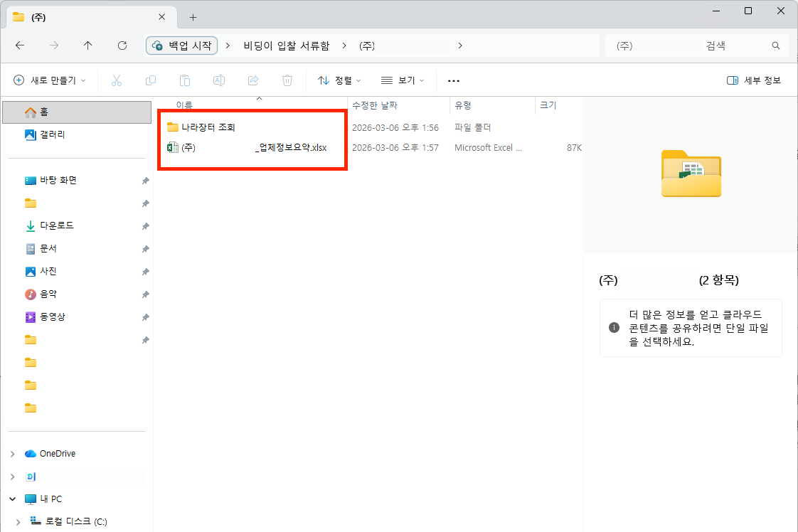The width and height of the screenshot is (798, 532).
Task: Toggle the 세부 정보 details pane
Action: 754,80
